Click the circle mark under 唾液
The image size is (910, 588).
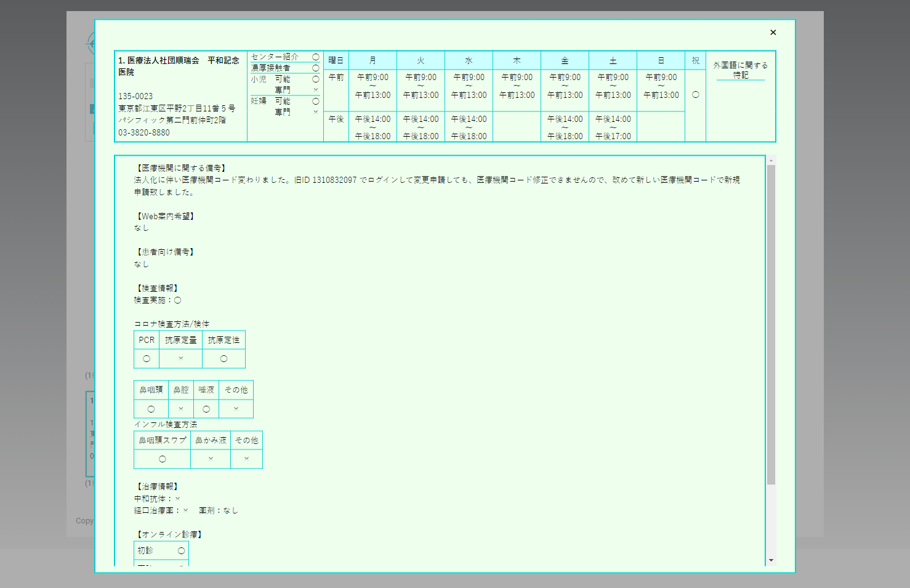point(206,409)
